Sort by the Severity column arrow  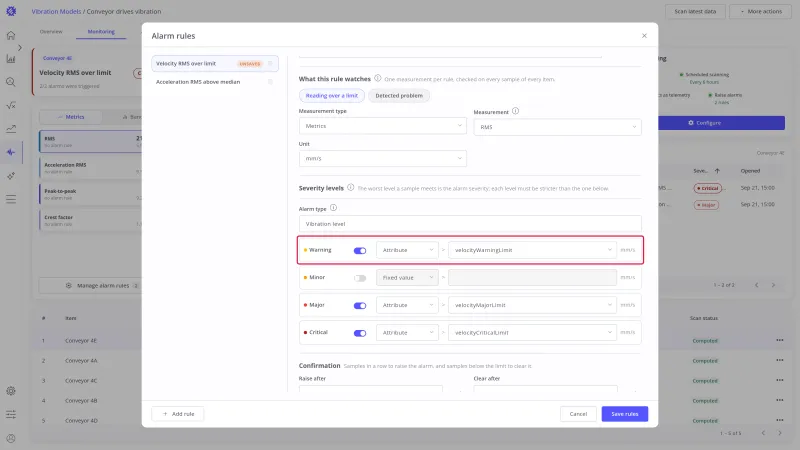click(x=717, y=171)
